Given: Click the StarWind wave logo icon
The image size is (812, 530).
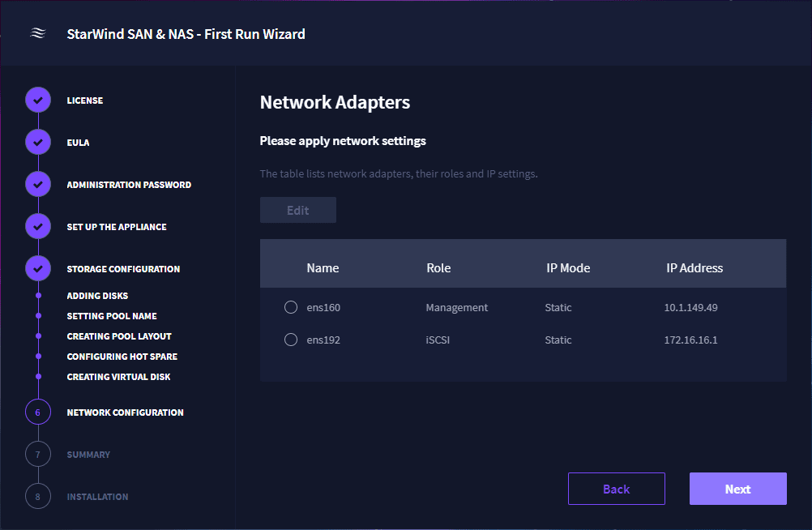Looking at the screenshot, I should (38, 34).
